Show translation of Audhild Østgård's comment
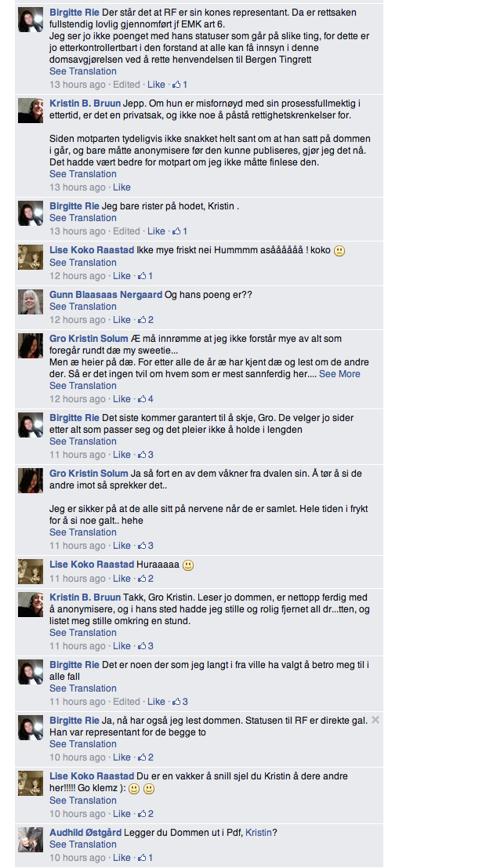 (x=83, y=844)
